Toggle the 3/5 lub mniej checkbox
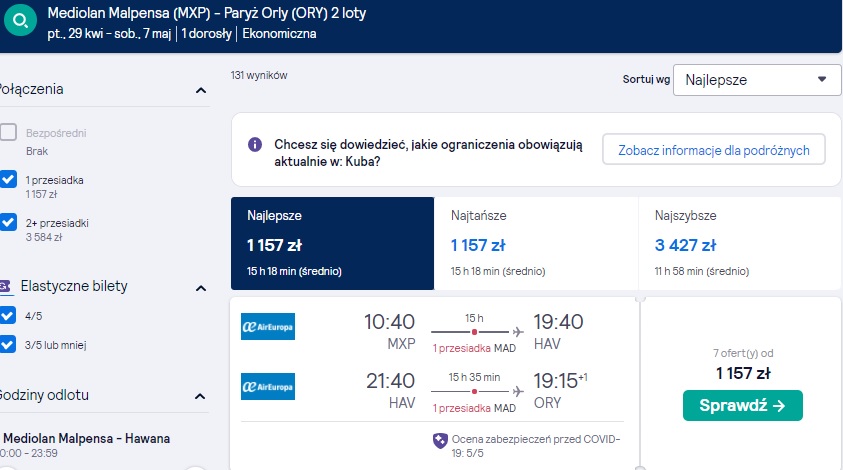 coord(8,344)
